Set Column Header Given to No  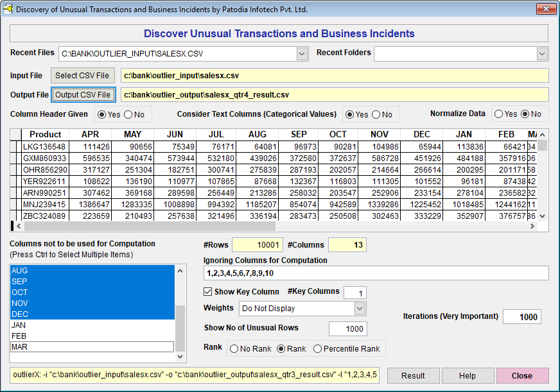(x=128, y=115)
